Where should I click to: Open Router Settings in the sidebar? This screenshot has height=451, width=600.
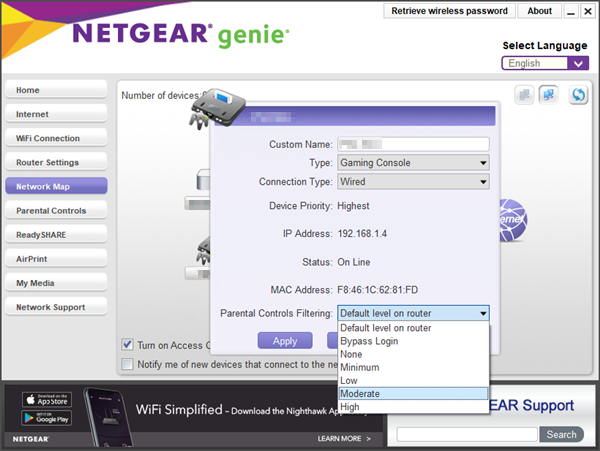coord(56,162)
